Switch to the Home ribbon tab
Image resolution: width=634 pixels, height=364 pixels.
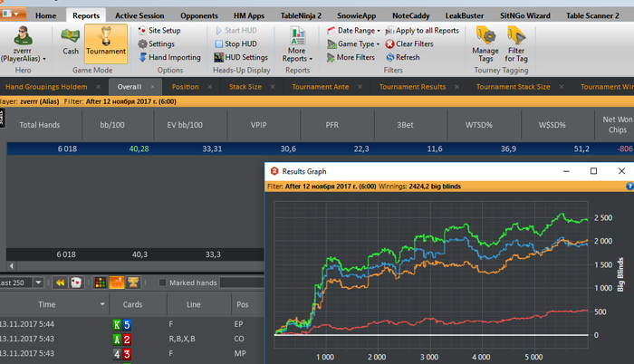pyautogui.click(x=45, y=15)
